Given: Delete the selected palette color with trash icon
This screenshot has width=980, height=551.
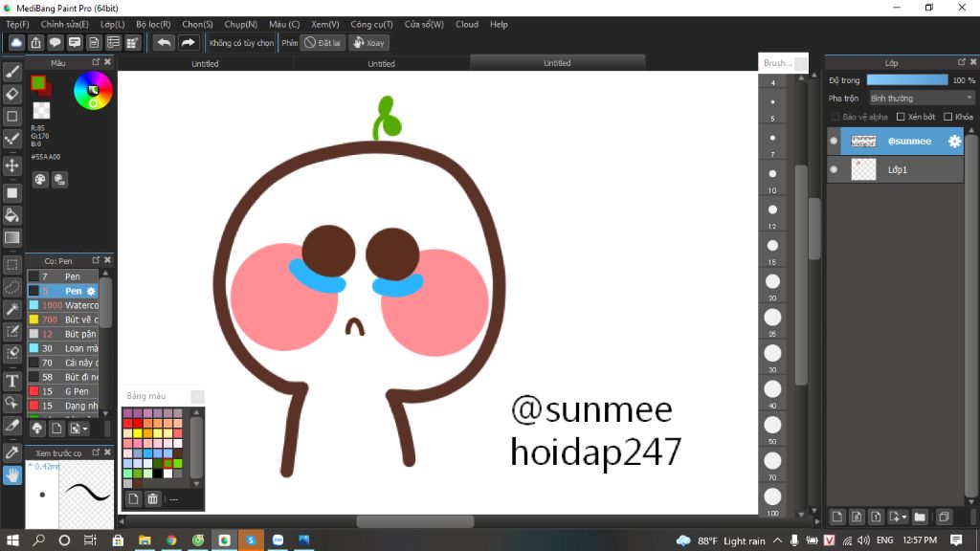Looking at the screenshot, I should point(152,498).
